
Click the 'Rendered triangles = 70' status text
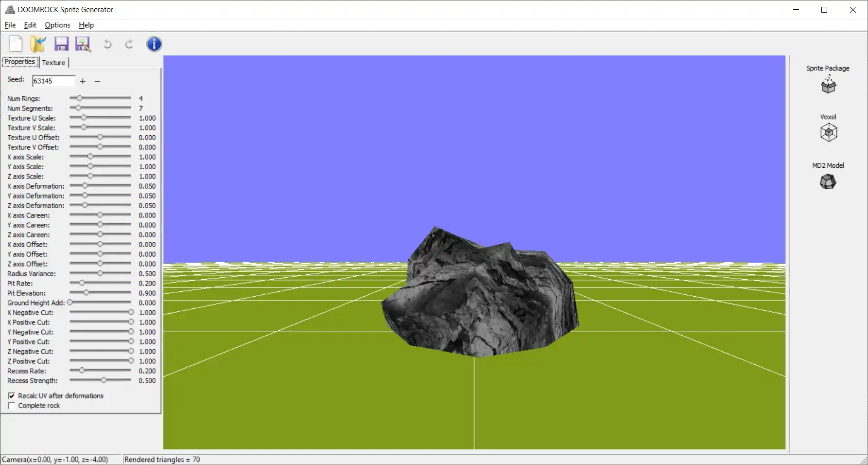click(x=162, y=460)
